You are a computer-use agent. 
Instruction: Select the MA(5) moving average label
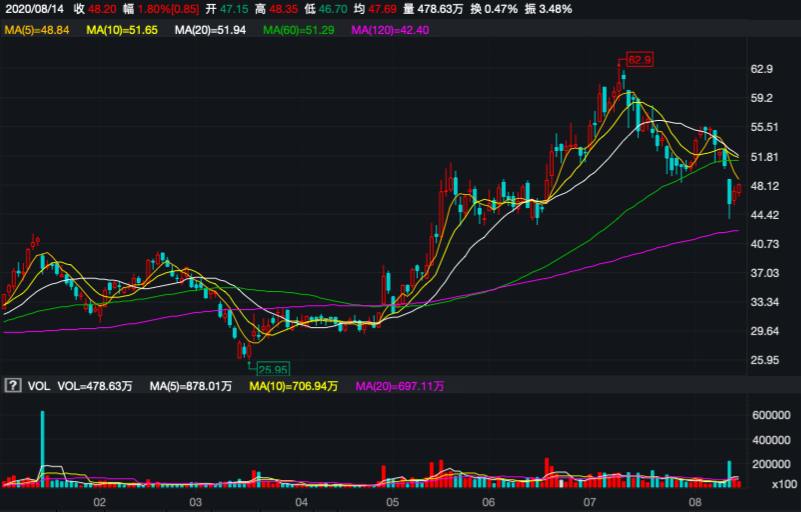tap(37, 32)
